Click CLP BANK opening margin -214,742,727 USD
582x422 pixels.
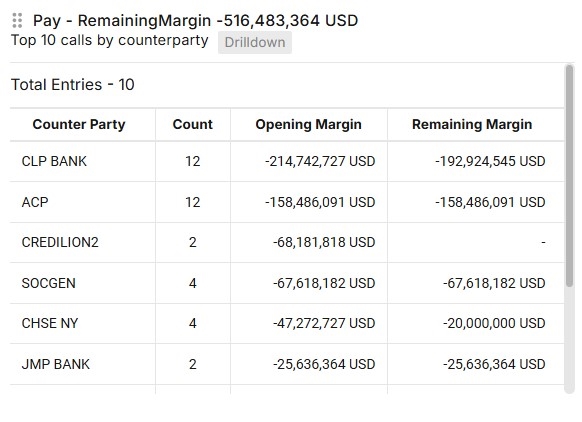pyautogui.click(x=320, y=161)
